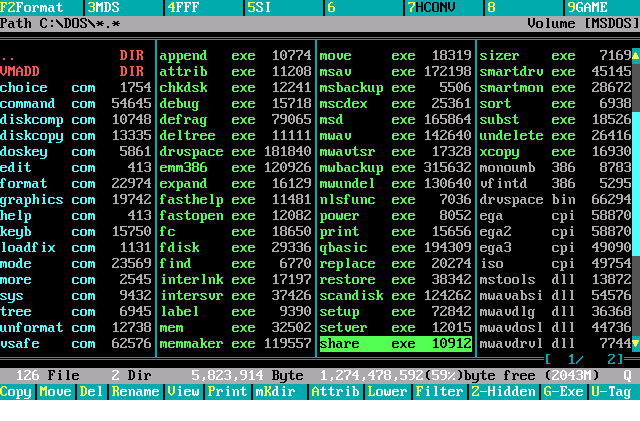Select the fdisk exe file

click(x=236, y=247)
